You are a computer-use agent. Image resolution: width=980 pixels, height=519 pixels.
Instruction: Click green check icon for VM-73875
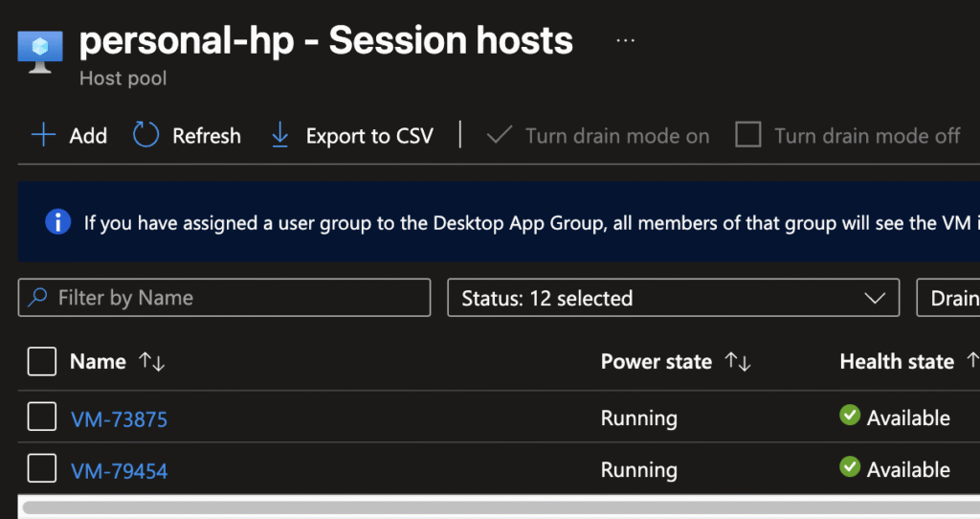click(x=850, y=416)
